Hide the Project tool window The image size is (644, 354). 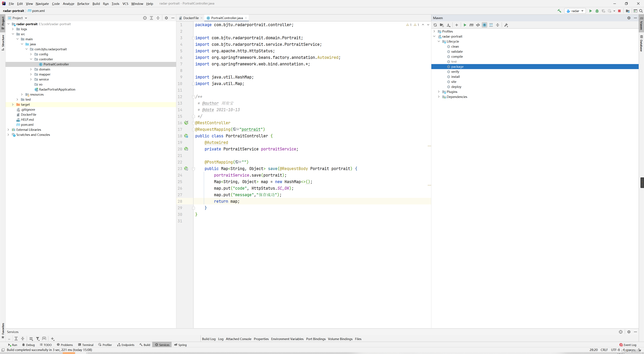pos(173,18)
